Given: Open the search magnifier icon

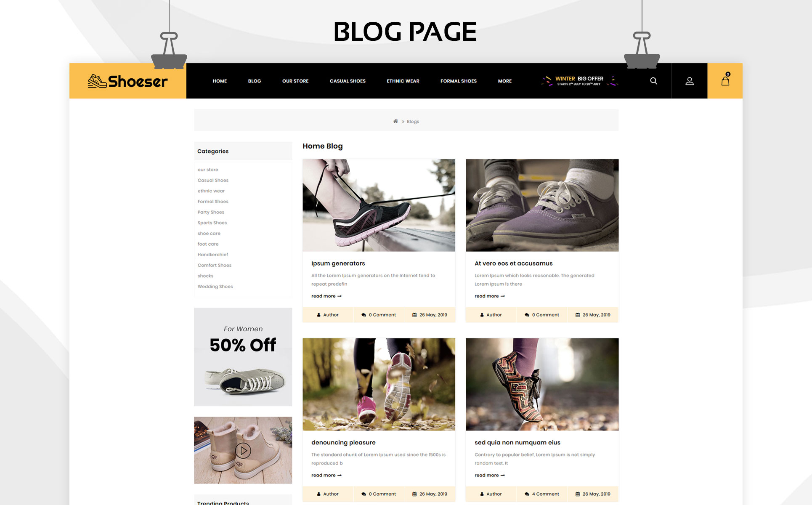Looking at the screenshot, I should tap(653, 81).
